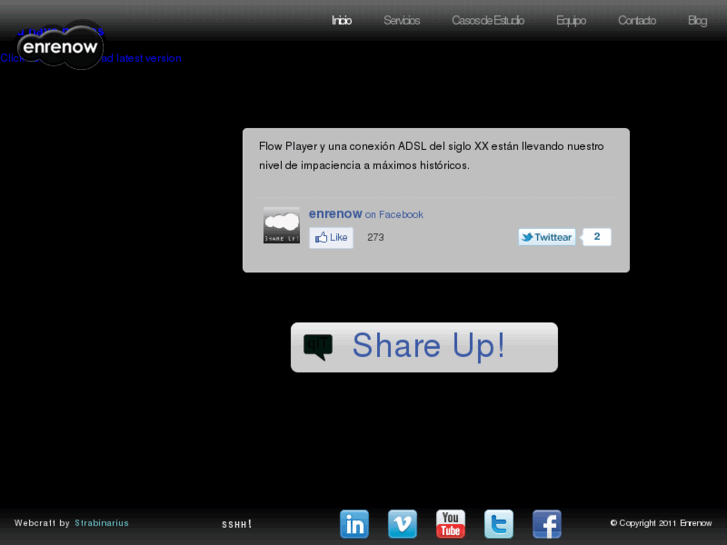
Task: Open the Equipo menu item
Action: (571, 21)
